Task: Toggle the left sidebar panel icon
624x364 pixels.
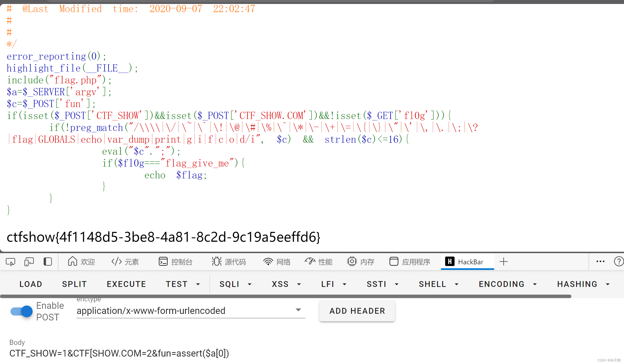Action: pyautogui.click(x=47, y=262)
